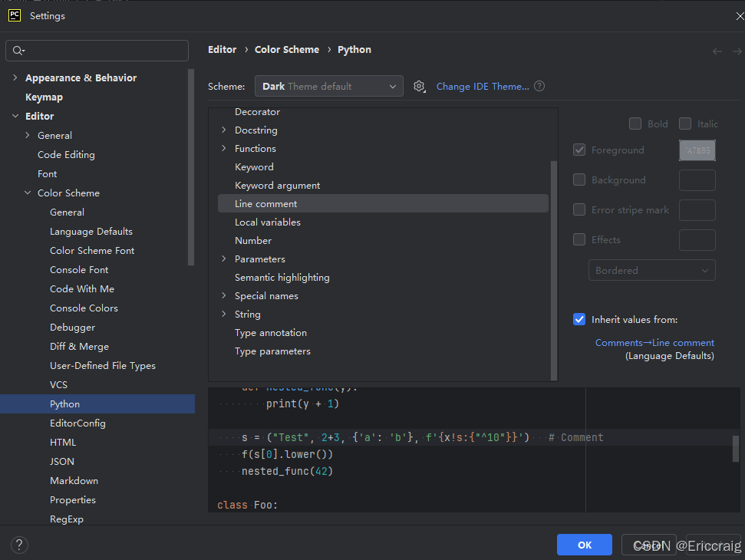745x560 pixels.
Task: Select Color Scheme Font page
Action: coord(92,250)
